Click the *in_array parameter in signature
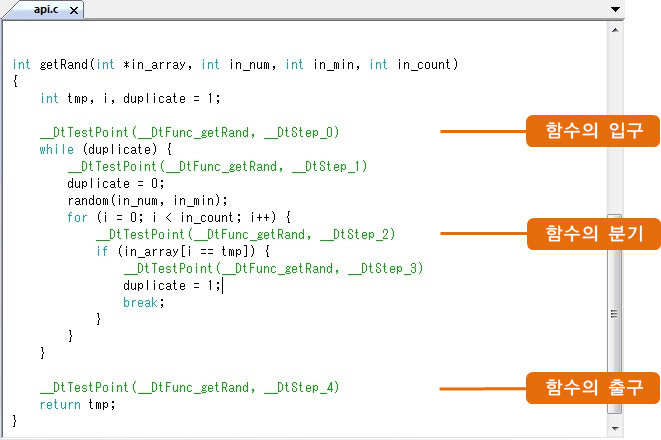This screenshot has height=440, width=661. [x=154, y=64]
